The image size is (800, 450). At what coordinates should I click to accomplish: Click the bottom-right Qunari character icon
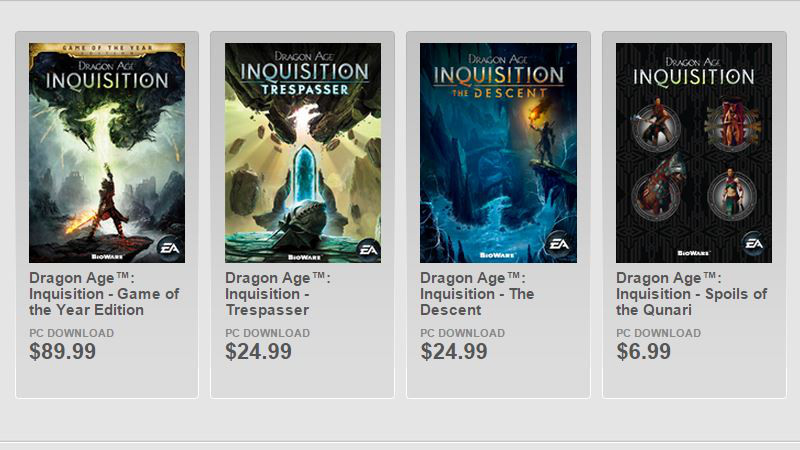[728, 193]
